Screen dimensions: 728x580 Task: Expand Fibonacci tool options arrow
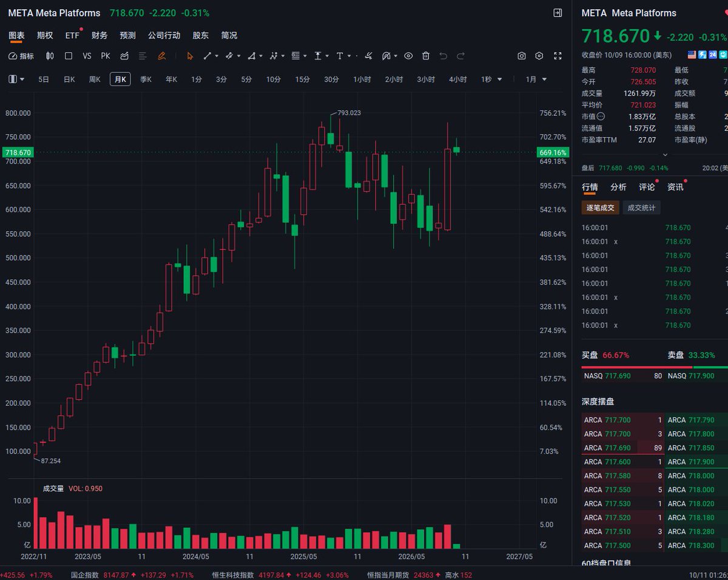(305, 56)
